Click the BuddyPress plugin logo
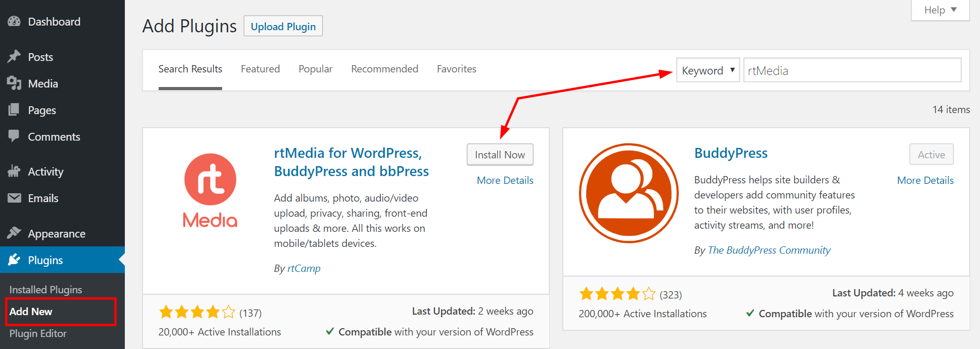This screenshot has width=980, height=349. coord(629,193)
